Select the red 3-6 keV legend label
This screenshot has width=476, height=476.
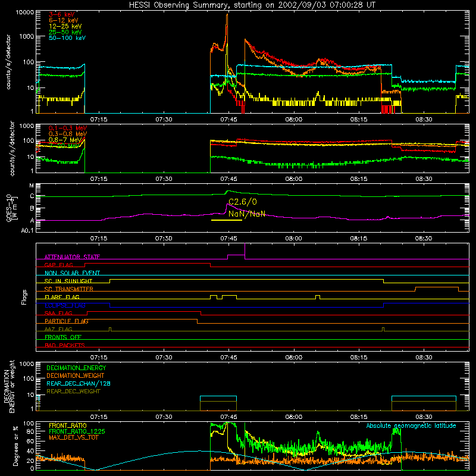[x=61, y=14]
